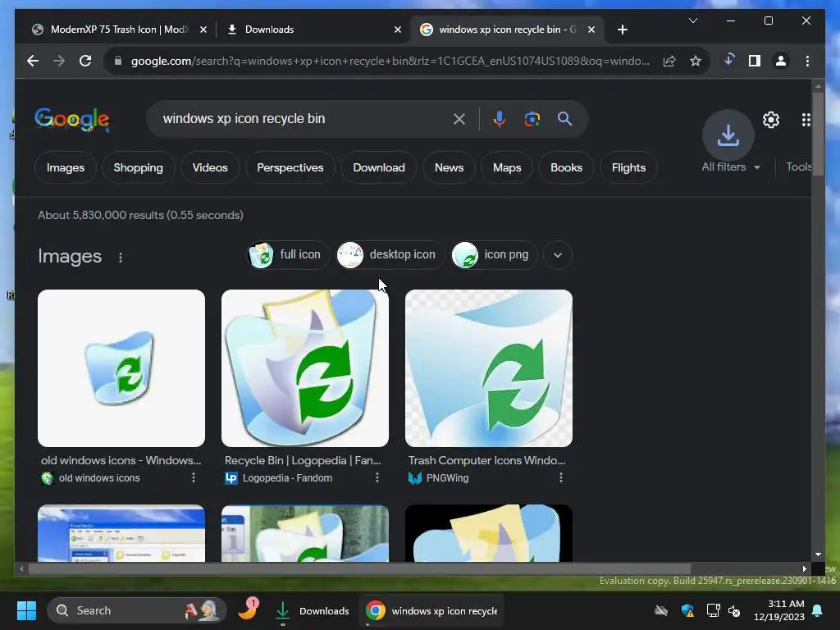Viewport: 840px width, 630px height.
Task: Select the Flights filter chip
Action: [x=628, y=167]
